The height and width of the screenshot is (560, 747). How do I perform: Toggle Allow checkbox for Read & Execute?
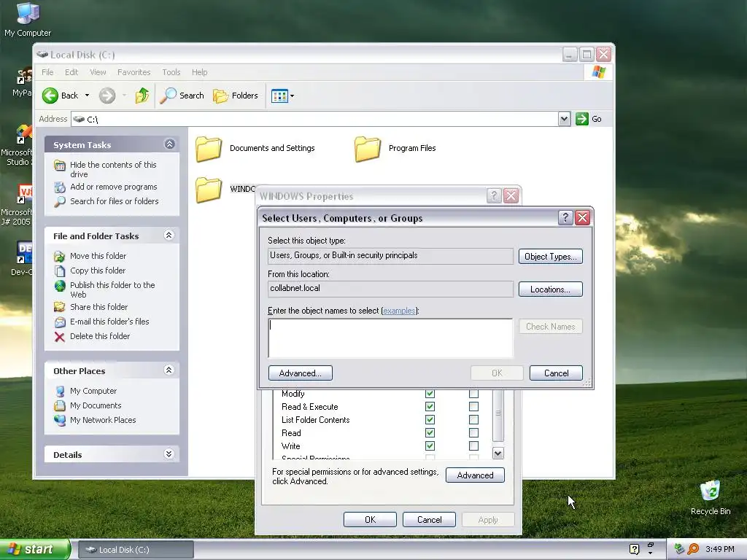click(430, 407)
